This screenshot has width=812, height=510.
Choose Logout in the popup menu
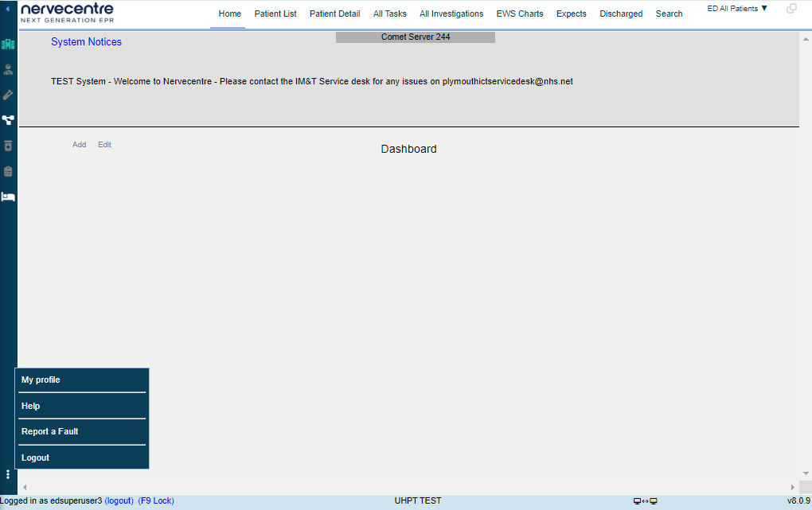(x=82, y=457)
